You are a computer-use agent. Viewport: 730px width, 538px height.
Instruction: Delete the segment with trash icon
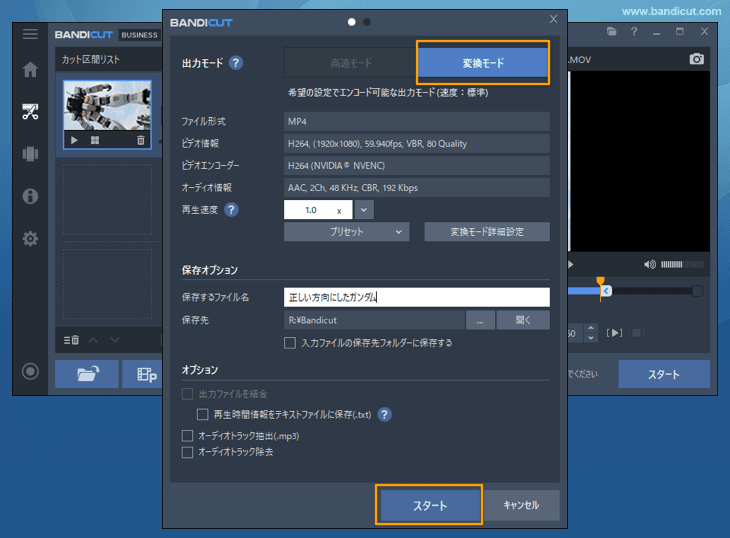141,140
